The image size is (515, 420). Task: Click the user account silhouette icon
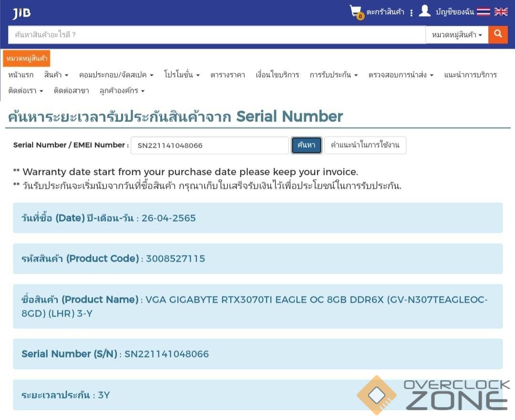[x=425, y=11]
